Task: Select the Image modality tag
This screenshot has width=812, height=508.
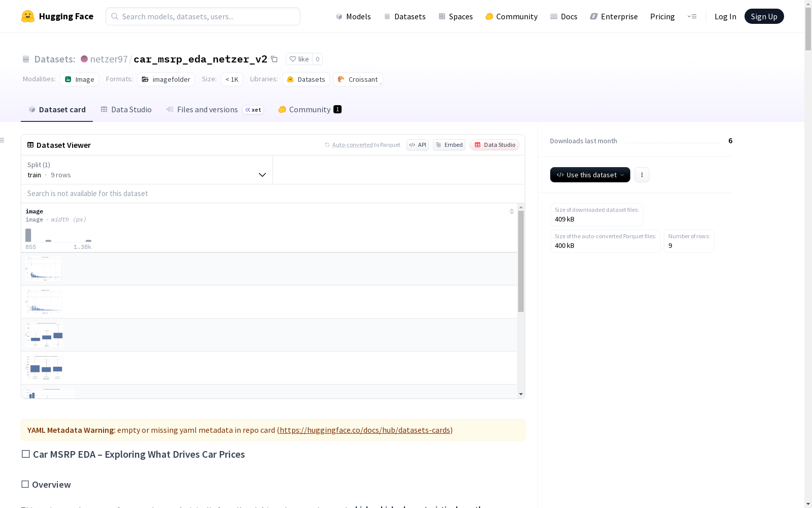Action: 80,79
